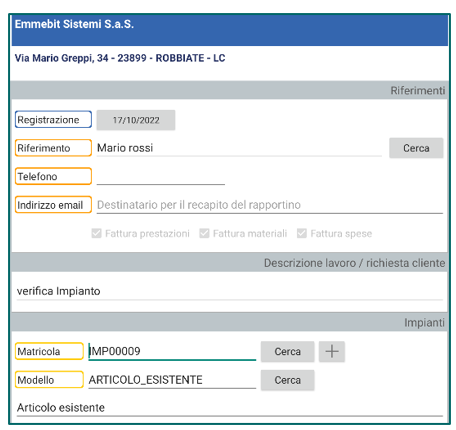Click the Riferimento field with Mario rossi
This screenshot has width=456, height=430.
tap(239, 148)
